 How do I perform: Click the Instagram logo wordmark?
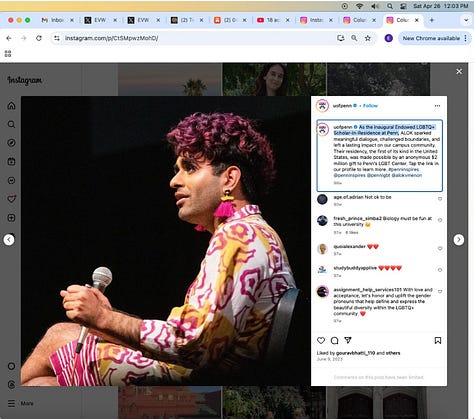[25, 80]
